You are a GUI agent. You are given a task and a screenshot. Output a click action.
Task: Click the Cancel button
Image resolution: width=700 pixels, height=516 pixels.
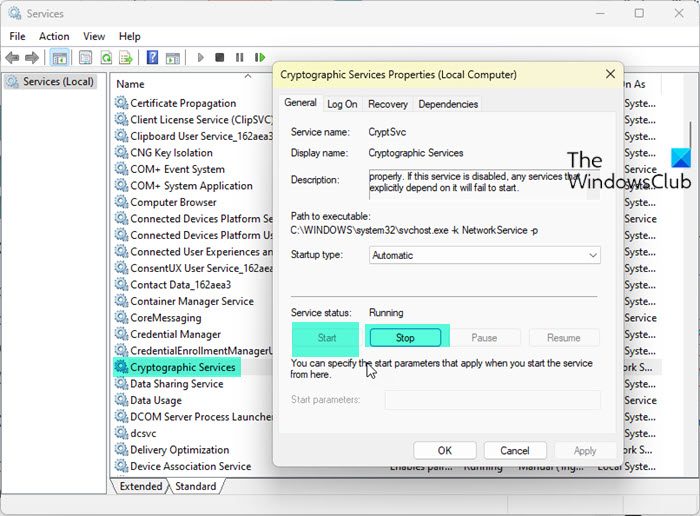click(515, 451)
